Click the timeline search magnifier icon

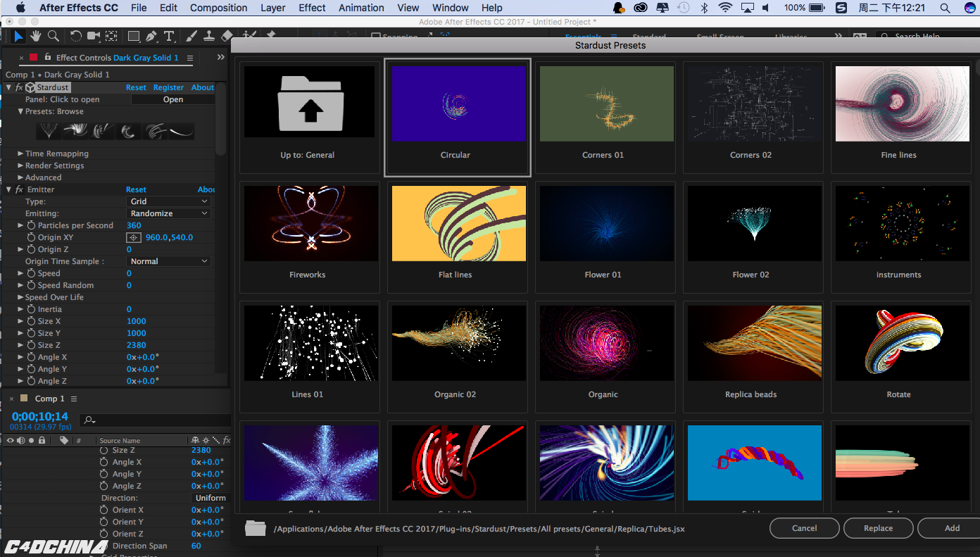[x=89, y=420]
